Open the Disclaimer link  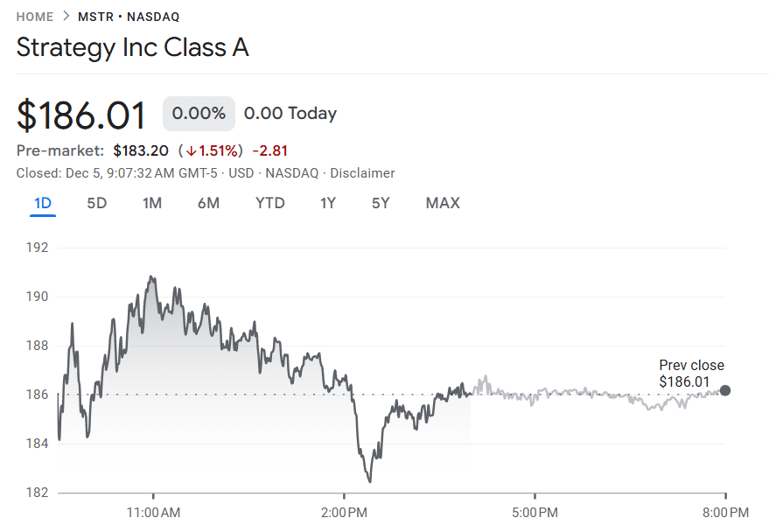(x=361, y=172)
